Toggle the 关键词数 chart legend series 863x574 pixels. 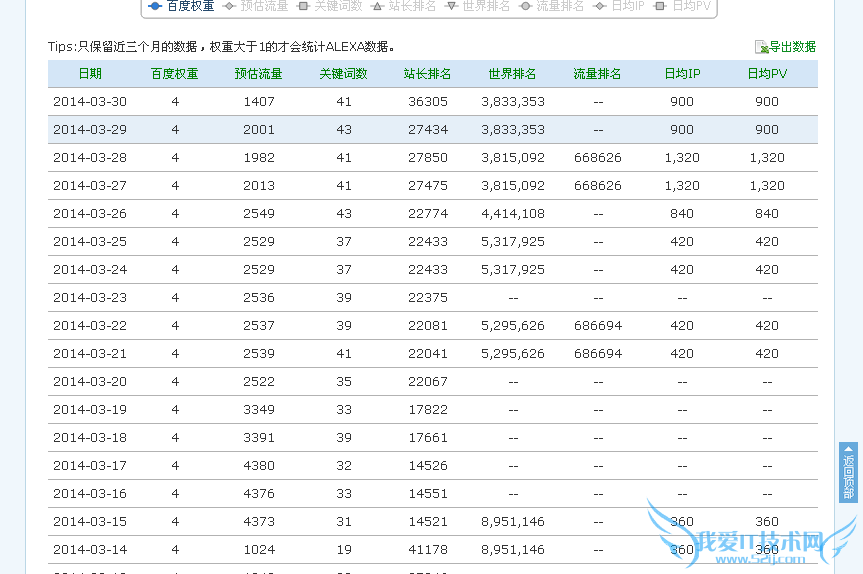point(329,6)
